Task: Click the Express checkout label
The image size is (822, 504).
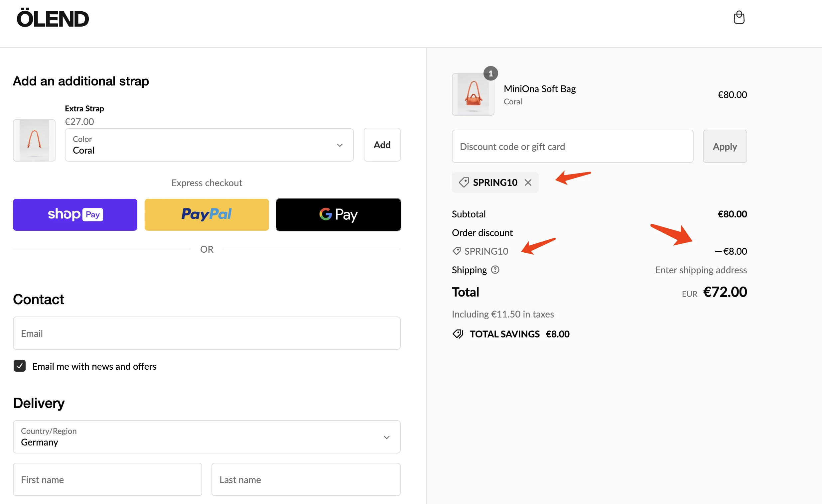Action: (x=206, y=183)
